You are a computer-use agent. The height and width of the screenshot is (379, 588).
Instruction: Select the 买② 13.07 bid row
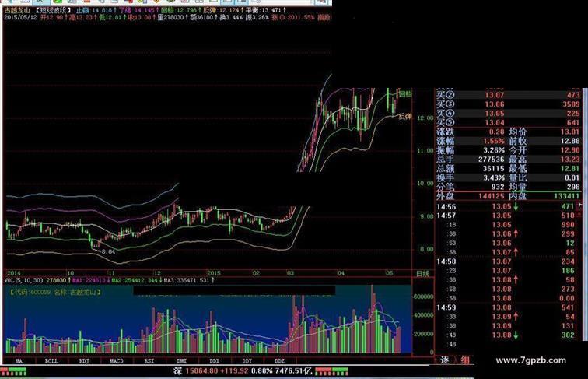pyautogui.click(x=509, y=95)
